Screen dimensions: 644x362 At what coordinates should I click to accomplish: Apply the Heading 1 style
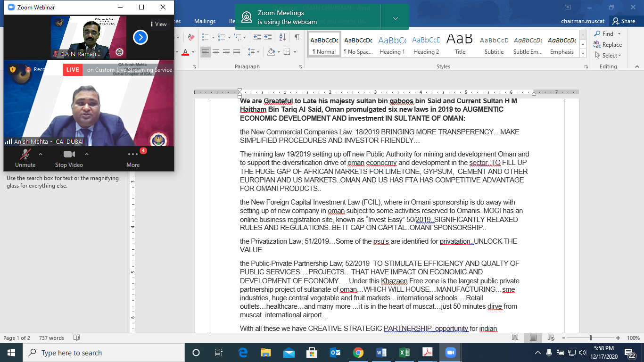392,45
